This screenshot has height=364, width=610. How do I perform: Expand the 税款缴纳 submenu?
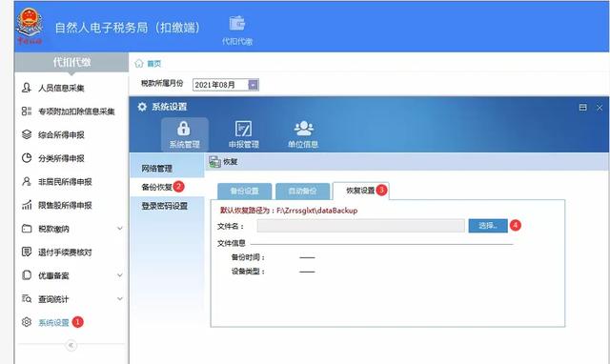(x=120, y=229)
